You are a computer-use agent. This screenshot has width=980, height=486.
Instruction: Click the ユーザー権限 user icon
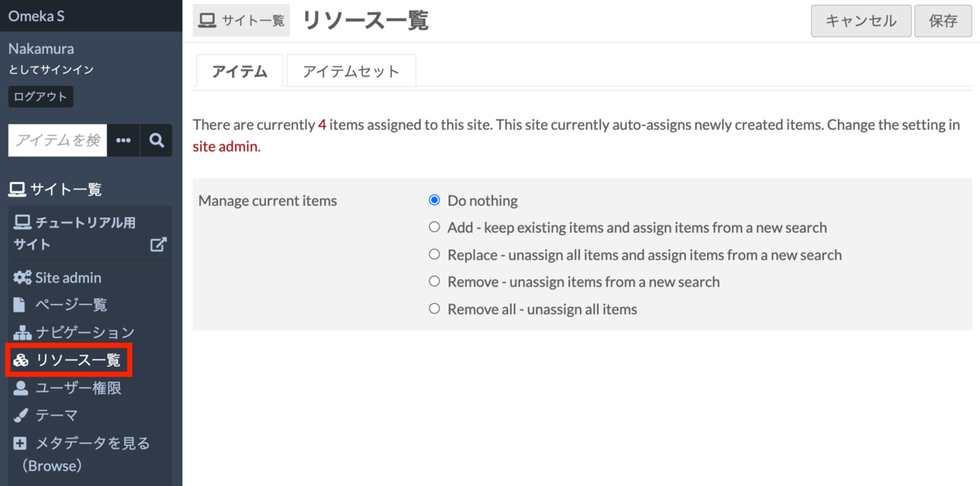pos(21,388)
